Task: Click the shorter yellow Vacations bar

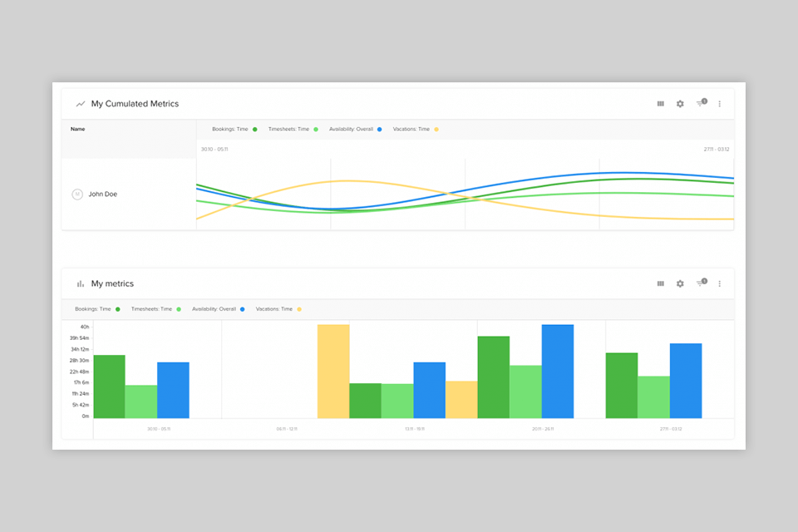Action: 461,400
